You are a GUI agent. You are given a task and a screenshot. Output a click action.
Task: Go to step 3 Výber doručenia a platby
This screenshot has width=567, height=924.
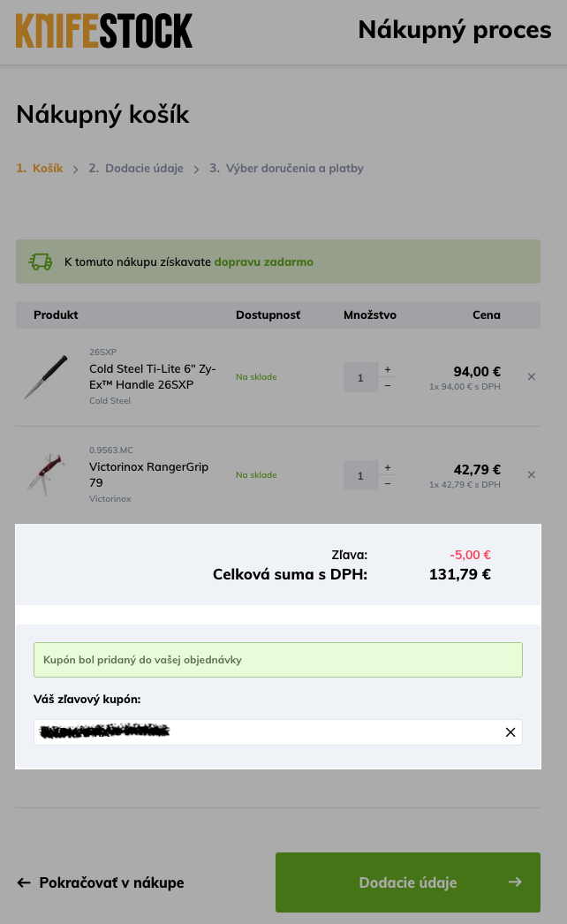tap(286, 168)
